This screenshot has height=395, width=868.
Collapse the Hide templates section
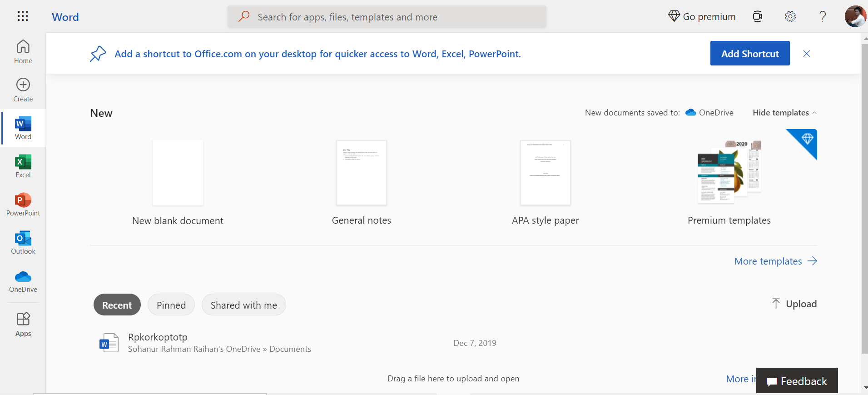(x=784, y=113)
